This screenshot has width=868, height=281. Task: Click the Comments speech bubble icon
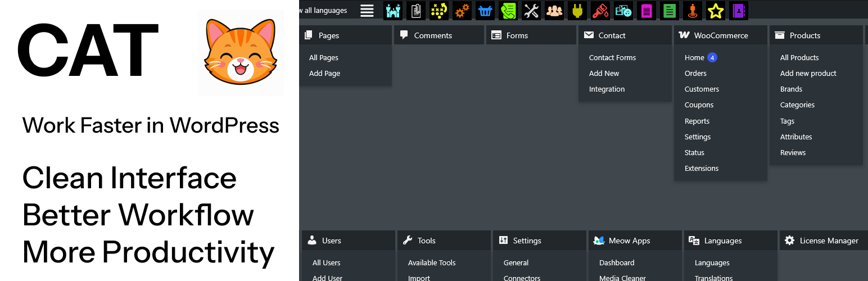[x=404, y=35]
